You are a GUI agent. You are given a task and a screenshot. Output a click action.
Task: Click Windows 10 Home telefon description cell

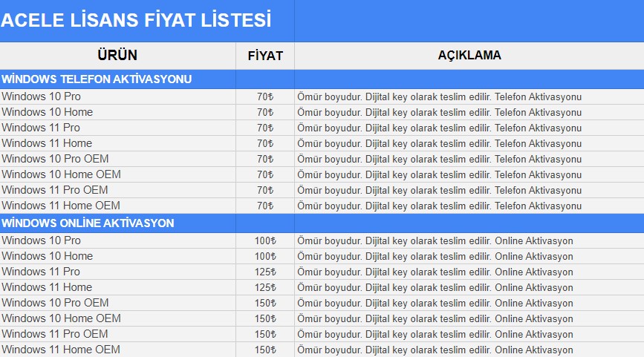tap(469, 112)
